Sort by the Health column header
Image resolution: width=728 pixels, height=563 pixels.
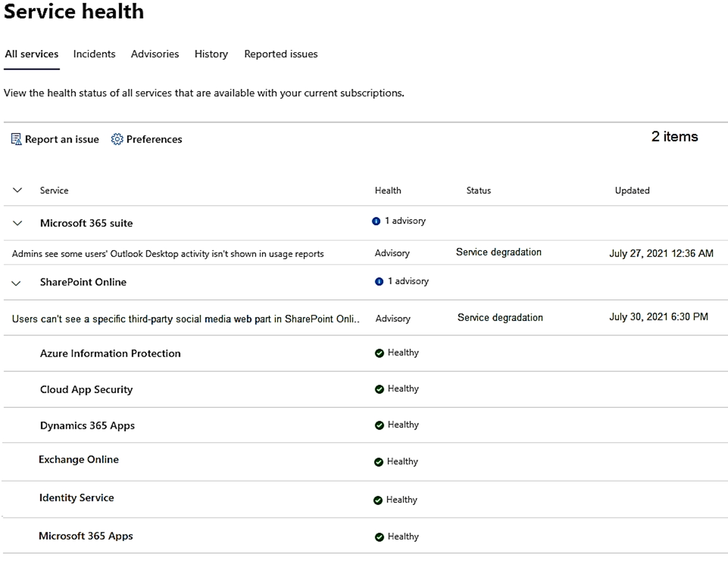[x=388, y=190]
